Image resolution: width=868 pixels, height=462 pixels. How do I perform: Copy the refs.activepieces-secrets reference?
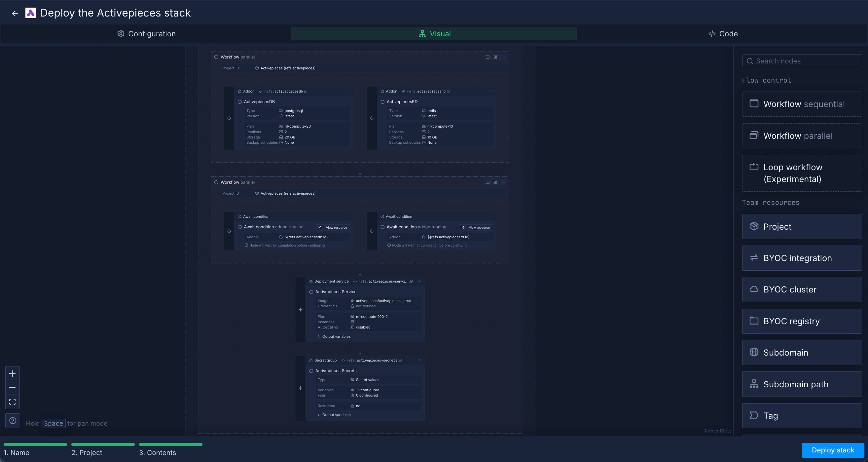pyautogui.click(x=400, y=361)
